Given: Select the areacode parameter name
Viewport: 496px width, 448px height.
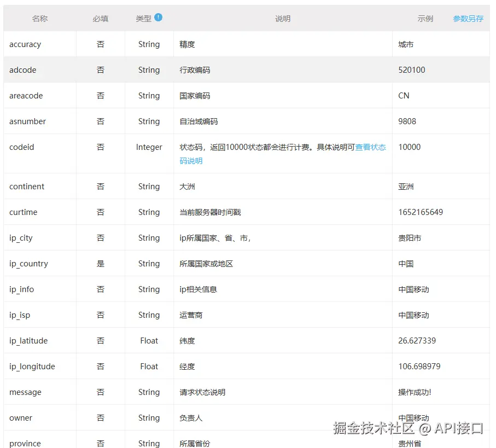Looking at the screenshot, I should click(x=26, y=96).
